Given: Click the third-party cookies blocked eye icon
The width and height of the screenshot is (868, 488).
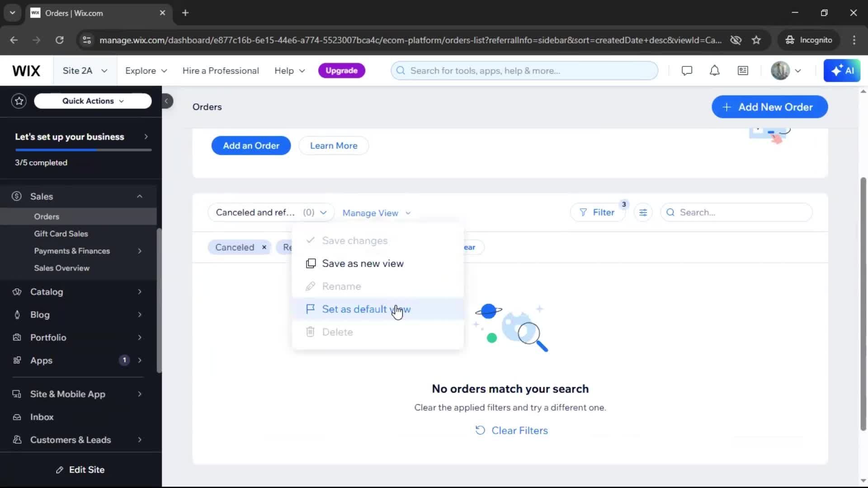Looking at the screenshot, I should (736, 40).
